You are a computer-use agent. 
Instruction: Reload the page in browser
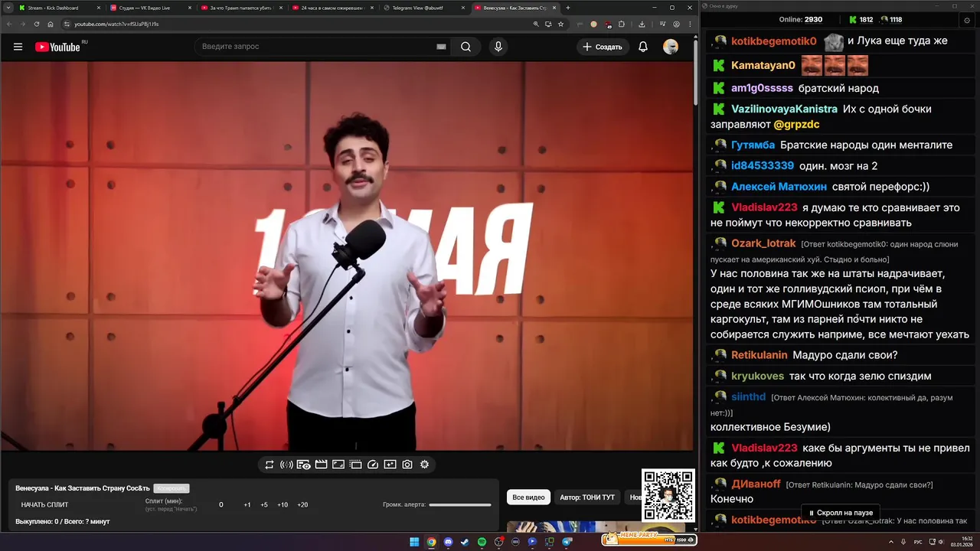pos(36,24)
